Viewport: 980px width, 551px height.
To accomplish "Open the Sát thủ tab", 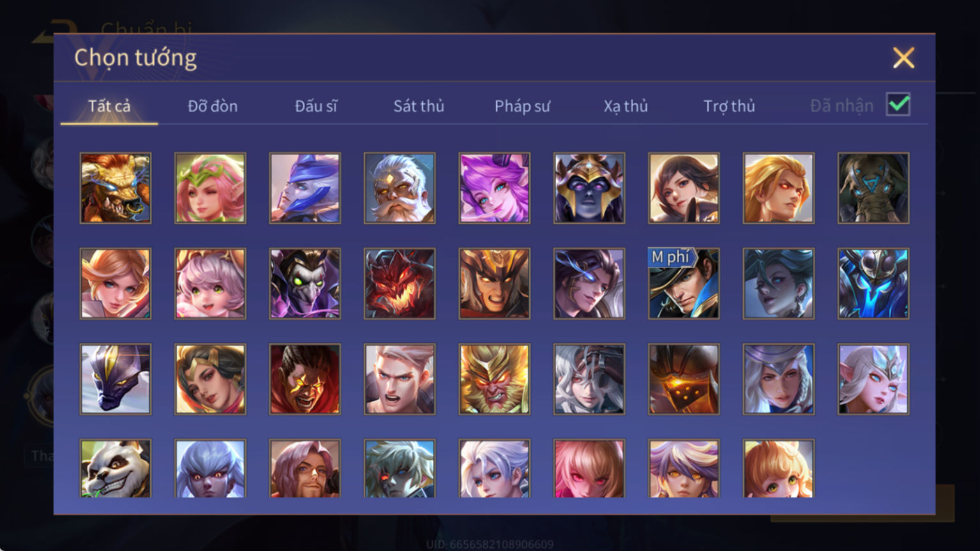I will coord(419,106).
